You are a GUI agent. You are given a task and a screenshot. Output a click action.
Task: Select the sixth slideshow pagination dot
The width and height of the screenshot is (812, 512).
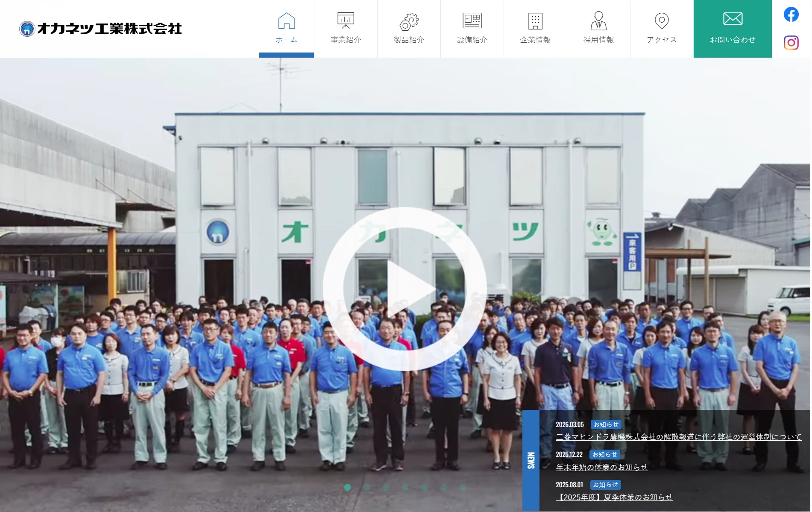443,487
